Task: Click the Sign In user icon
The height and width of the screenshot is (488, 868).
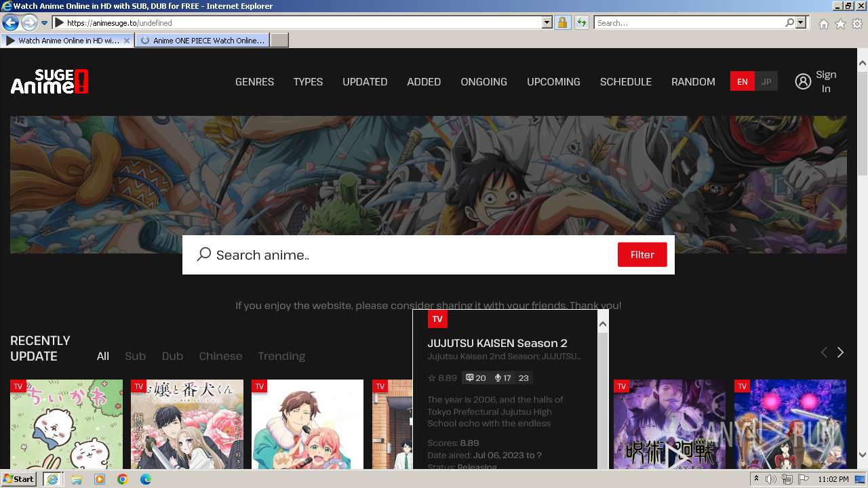Action: 803,81
